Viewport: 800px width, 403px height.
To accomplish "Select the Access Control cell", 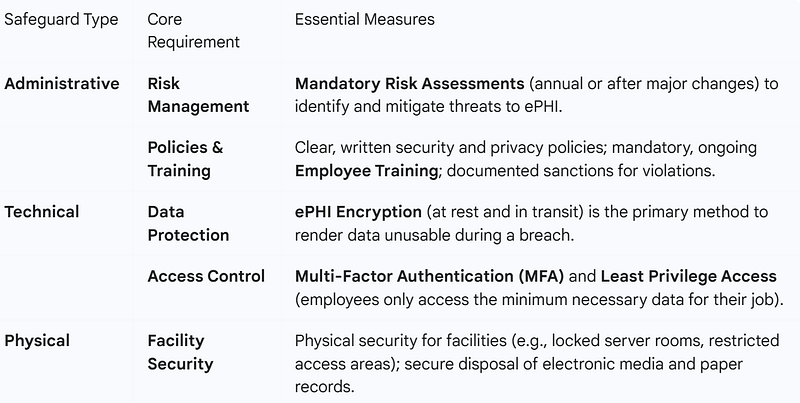I will click(x=206, y=276).
